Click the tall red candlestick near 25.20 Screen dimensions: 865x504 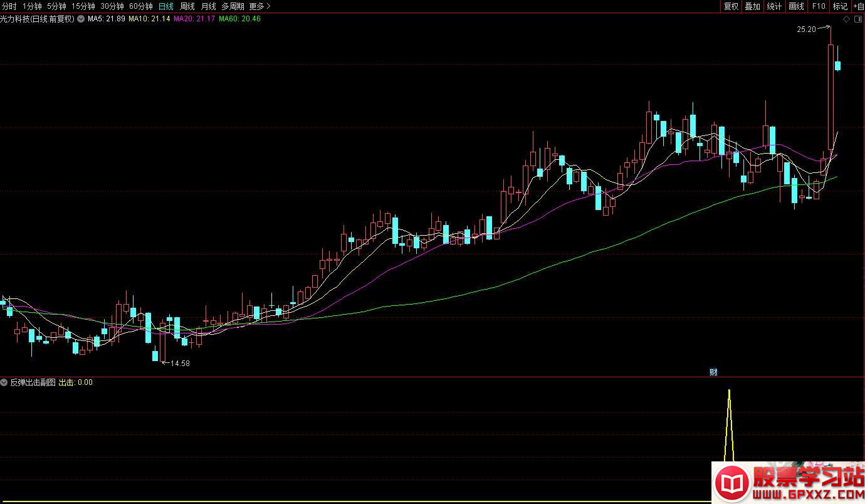pos(831,97)
